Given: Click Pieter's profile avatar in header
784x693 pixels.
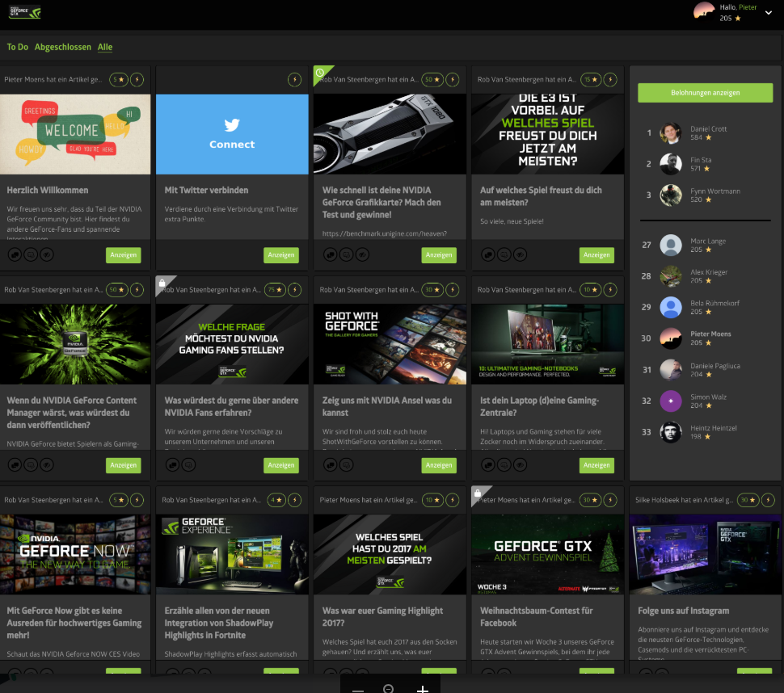Looking at the screenshot, I should click(704, 11).
